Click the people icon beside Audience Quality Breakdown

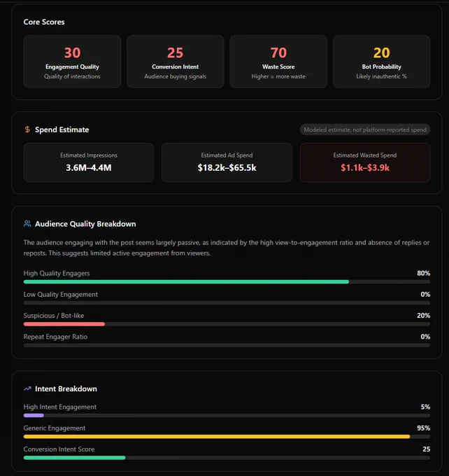point(27,224)
